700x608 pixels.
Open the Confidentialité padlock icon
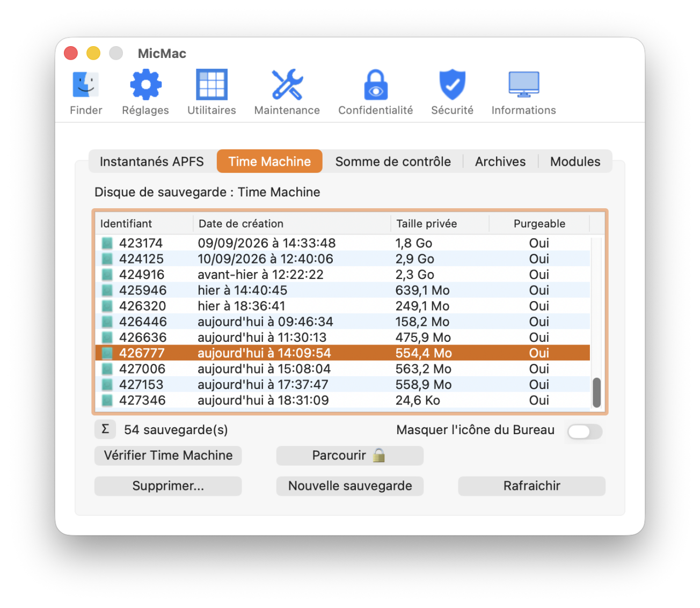point(376,85)
